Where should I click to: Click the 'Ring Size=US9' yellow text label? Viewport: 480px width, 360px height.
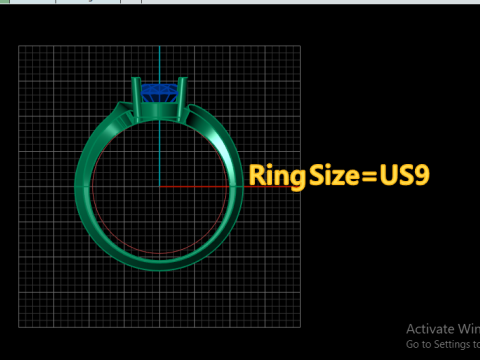[x=339, y=176]
